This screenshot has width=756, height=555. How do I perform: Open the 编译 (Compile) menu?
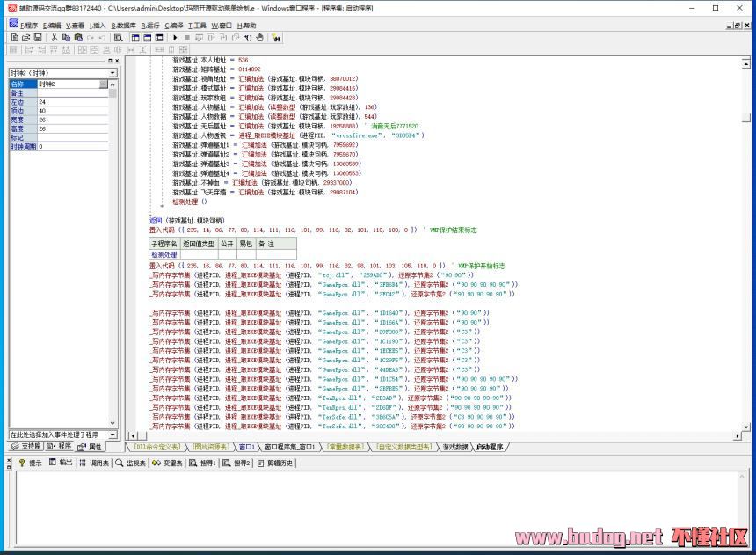tap(173, 26)
